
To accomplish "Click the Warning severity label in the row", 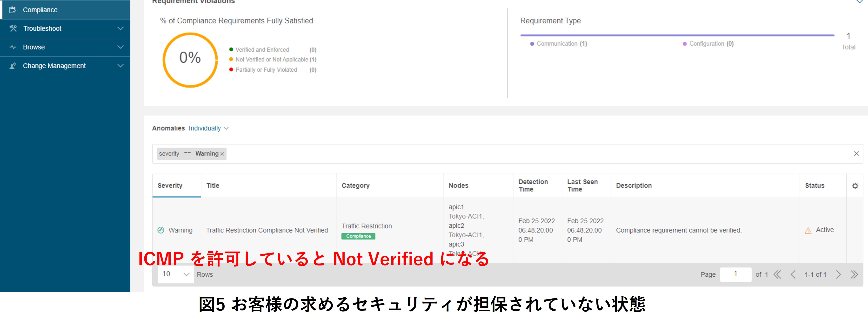I will pos(180,230).
